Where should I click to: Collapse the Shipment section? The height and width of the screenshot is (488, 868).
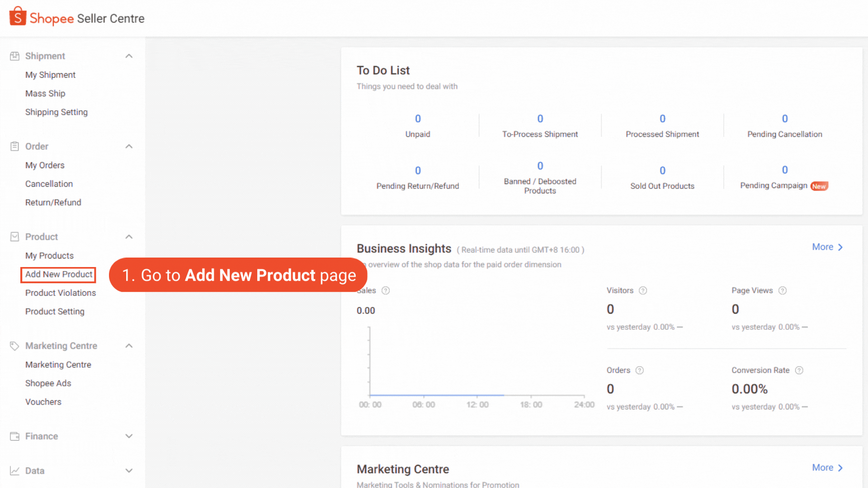(x=129, y=56)
